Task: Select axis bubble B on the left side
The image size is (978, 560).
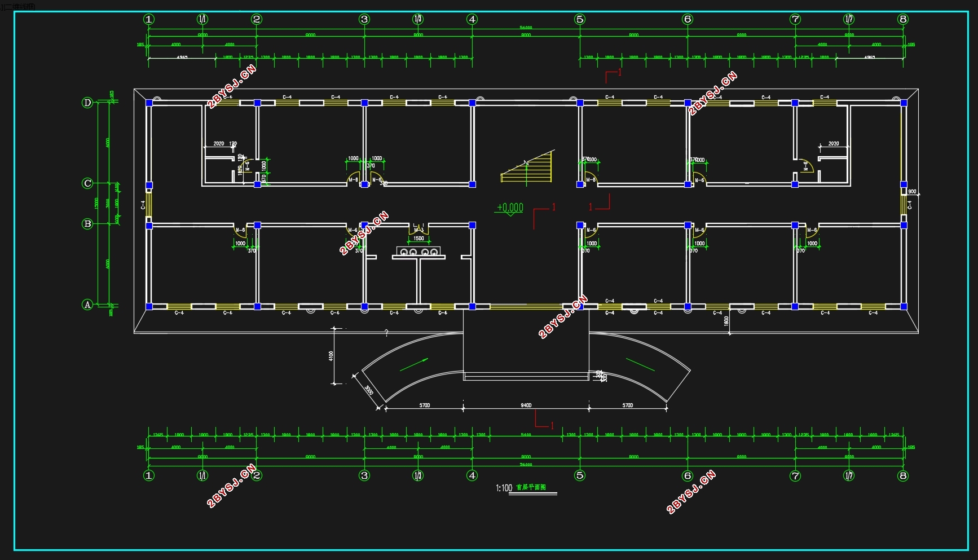Action: tap(87, 224)
